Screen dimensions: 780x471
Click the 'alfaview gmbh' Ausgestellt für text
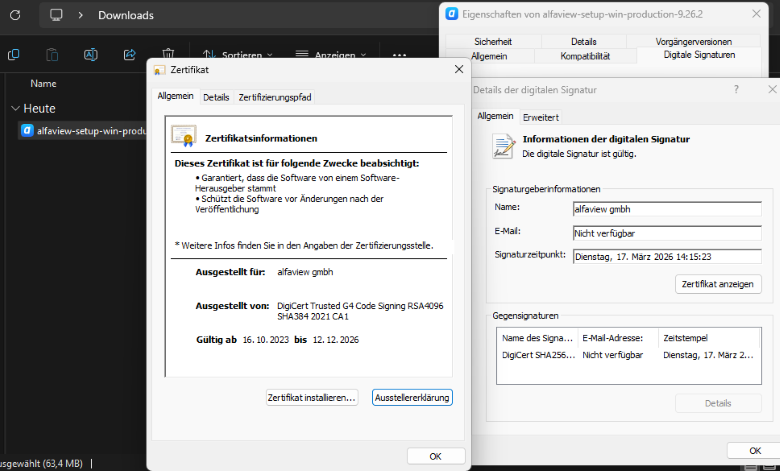[x=305, y=272]
